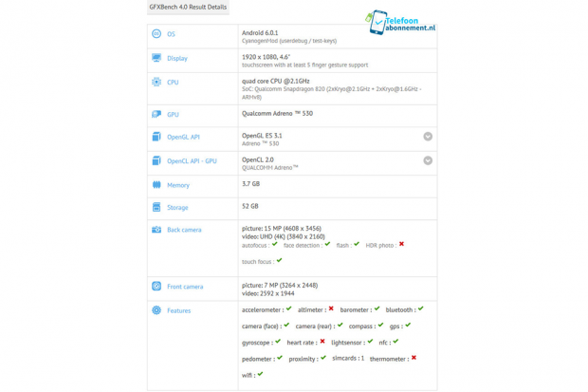Click the OpenCL API - GPU icon

point(156,160)
